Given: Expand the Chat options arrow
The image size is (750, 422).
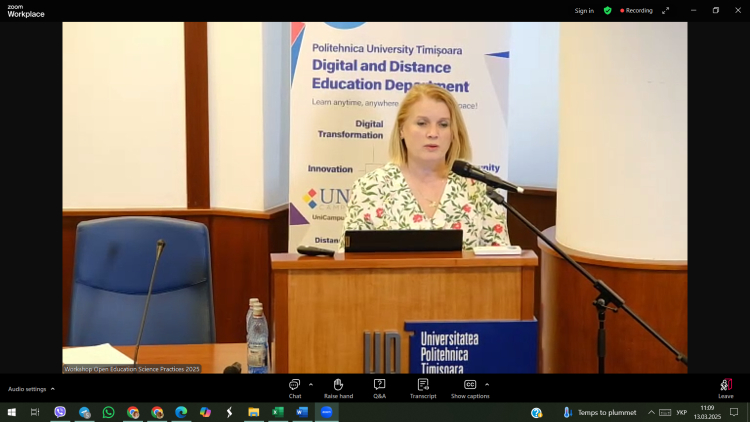Looking at the screenshot, I should click(311, 384).
